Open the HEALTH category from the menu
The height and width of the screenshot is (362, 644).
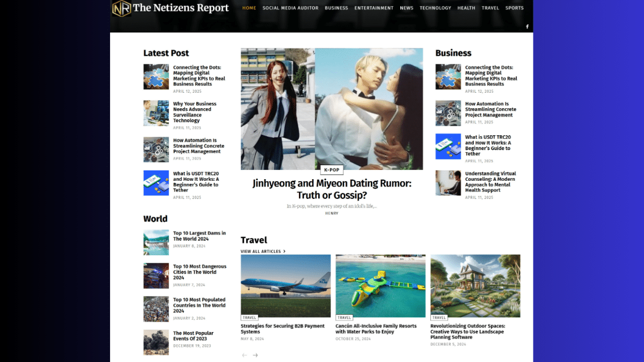coord(466,8)
